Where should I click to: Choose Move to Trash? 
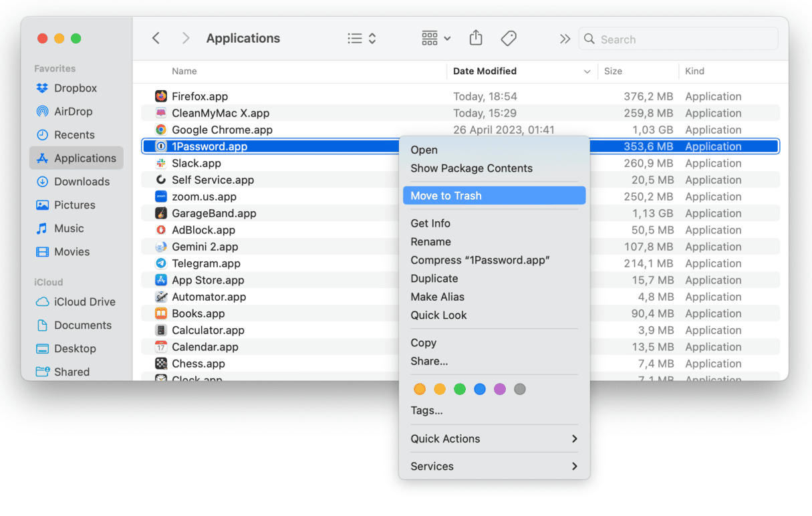(494, 196)
